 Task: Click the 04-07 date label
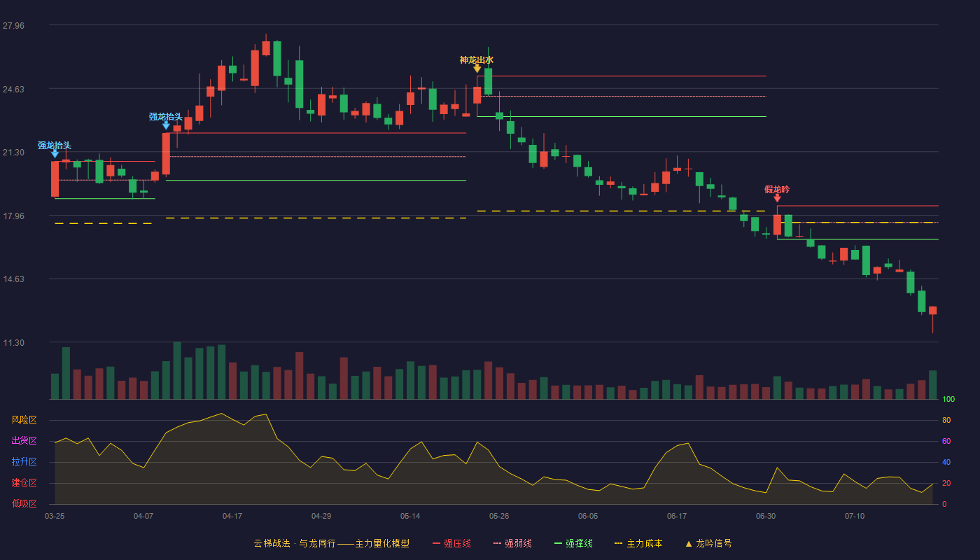143,516
